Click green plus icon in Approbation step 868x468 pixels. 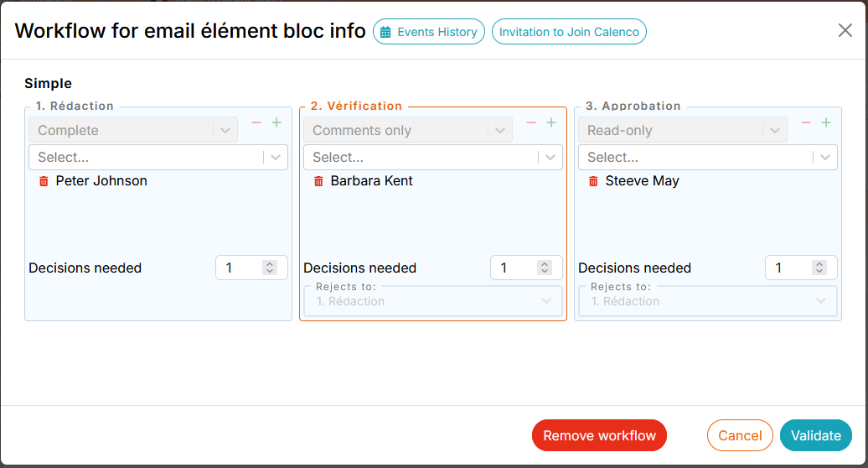click(826, 123)
